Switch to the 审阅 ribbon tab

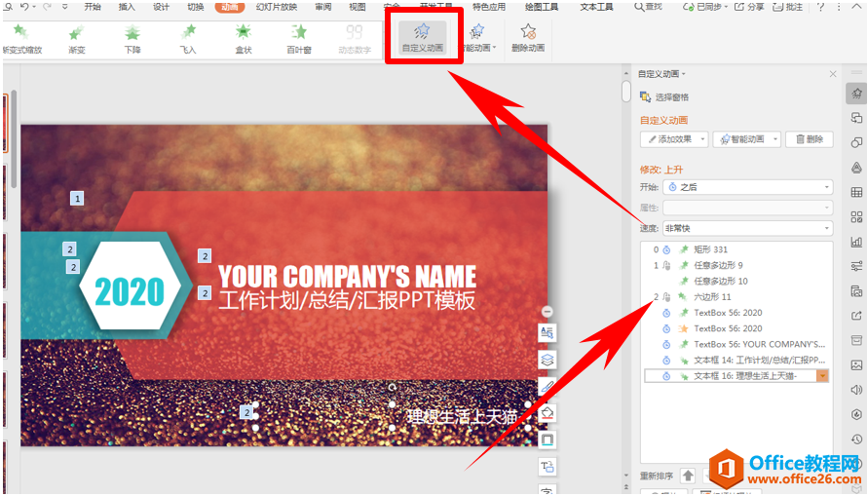tap(323, 7)
